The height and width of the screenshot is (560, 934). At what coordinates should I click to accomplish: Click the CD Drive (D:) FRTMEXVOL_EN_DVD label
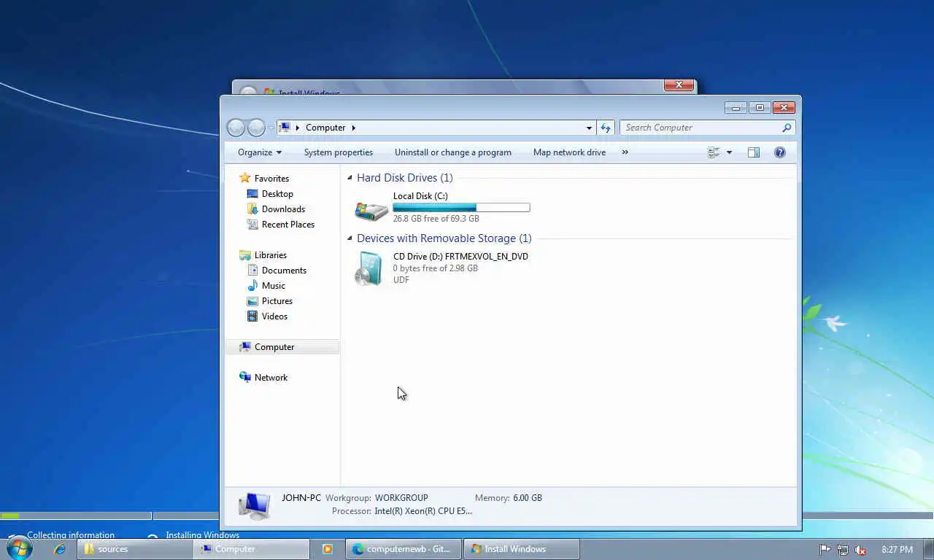460,257
